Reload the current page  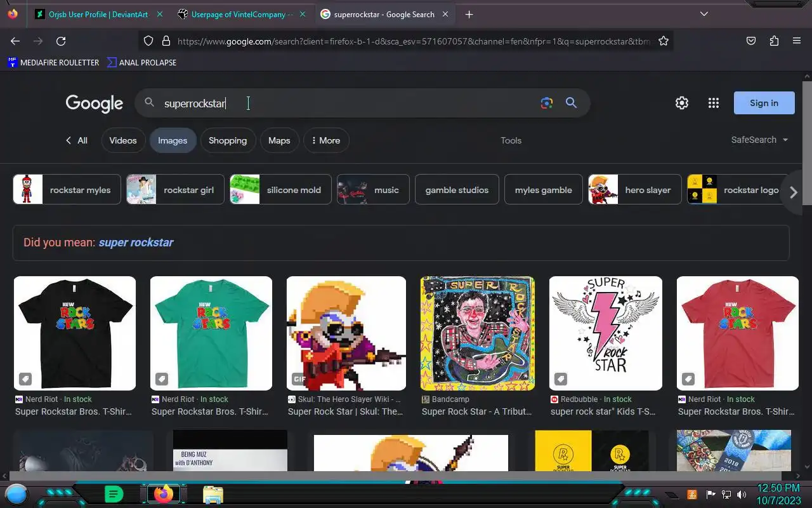pyautogui.click(x=61, y=41)
